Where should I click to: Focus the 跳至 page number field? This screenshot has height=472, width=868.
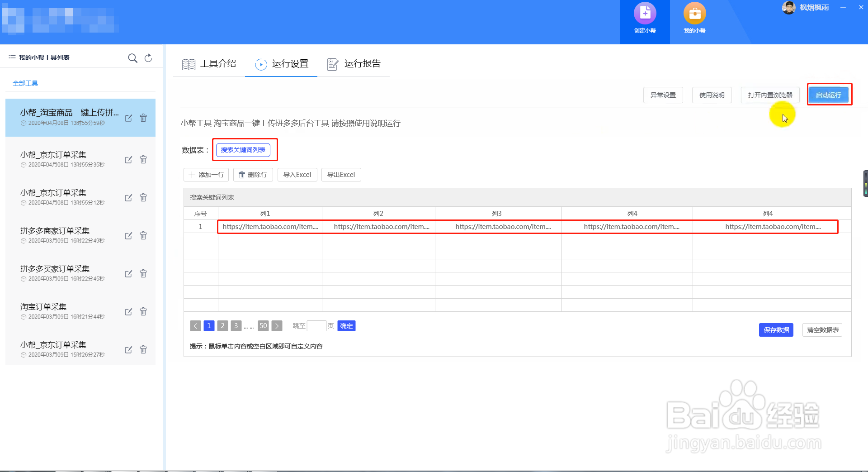316,326
